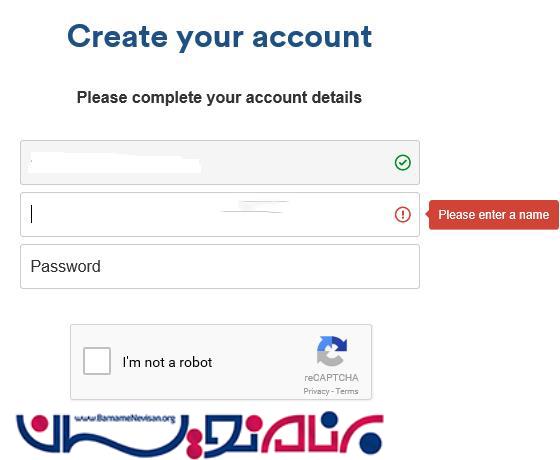Viewport: 560px width, 460px height.
Task: Click the Password placeholder label
Action: pyautogui.click(x=66, y=267)
